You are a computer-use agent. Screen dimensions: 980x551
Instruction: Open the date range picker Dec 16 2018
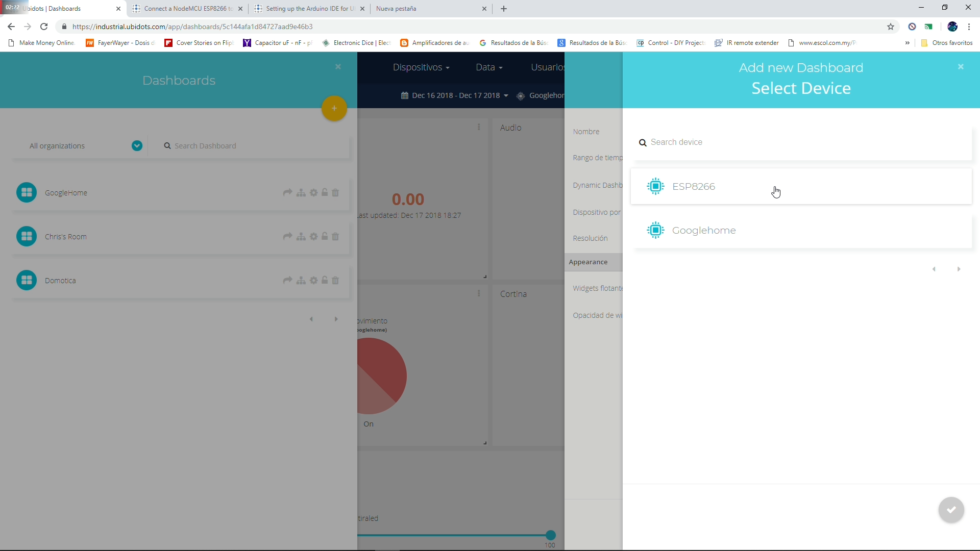point(455,95)
